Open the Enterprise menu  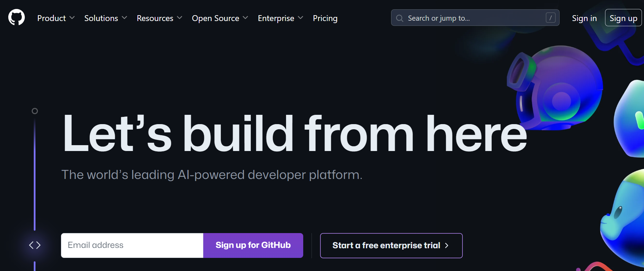click(x=280, y=18)
